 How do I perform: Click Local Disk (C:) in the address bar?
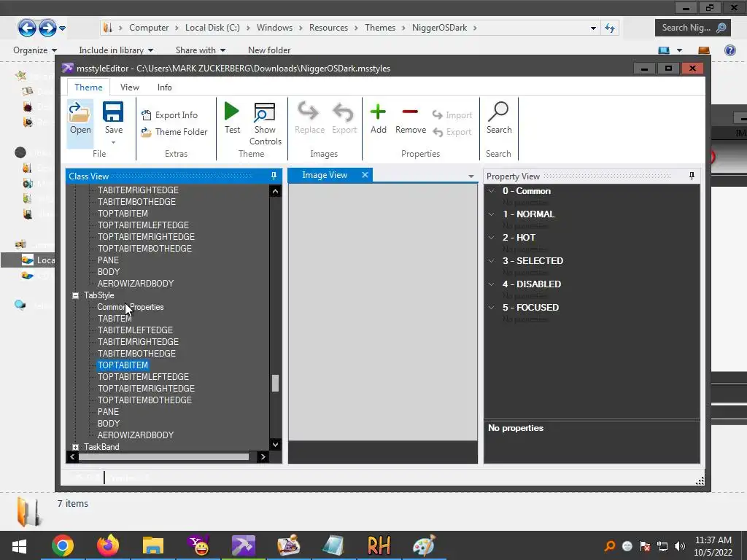click(212, 28)
